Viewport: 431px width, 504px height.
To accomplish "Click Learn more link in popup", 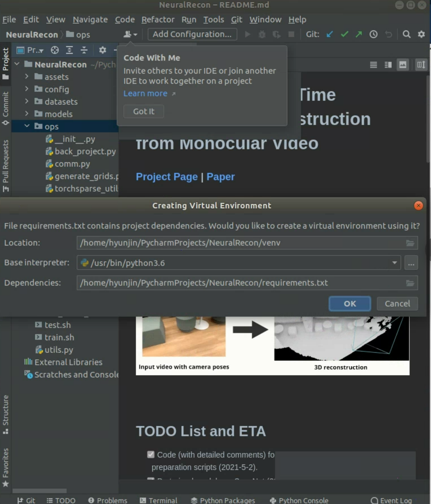I will coord(146,93).
